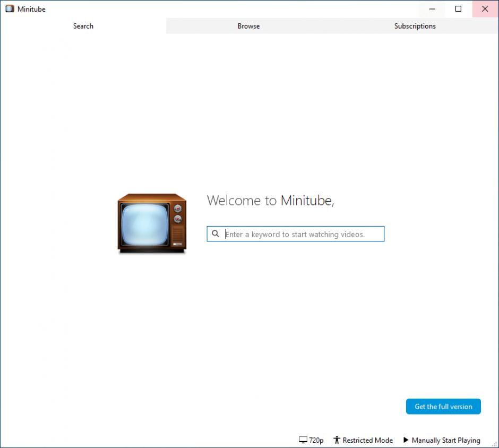Image resolution: width=499 pixels, height=448 pixels.
Task: Maximize the Minitube window
Action: click(458, 9)
